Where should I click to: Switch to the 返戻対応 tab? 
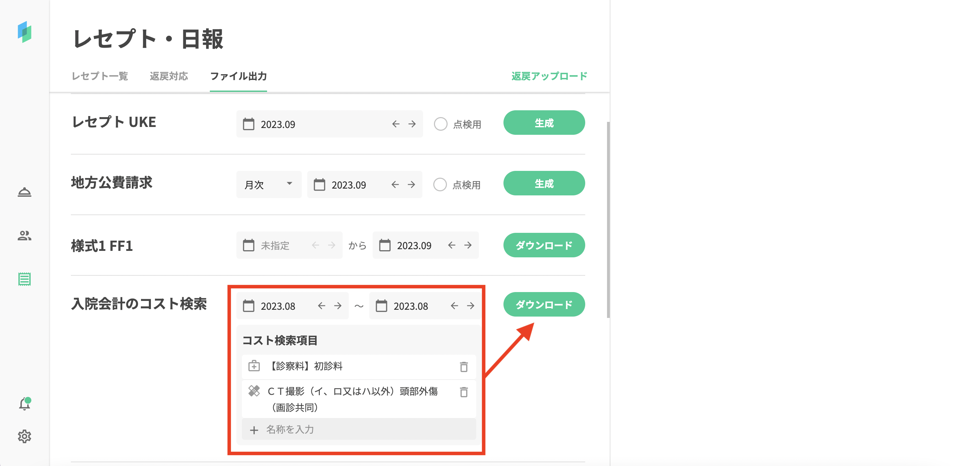pos(169,76)
